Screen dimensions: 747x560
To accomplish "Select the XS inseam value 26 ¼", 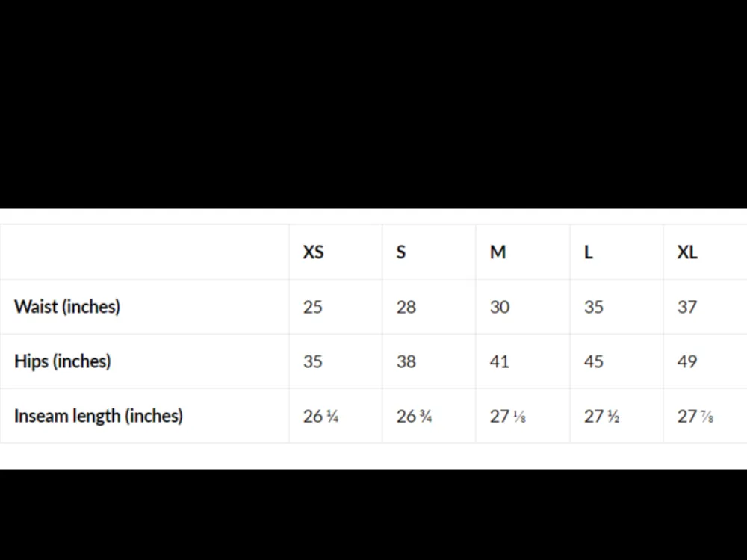I will [x=321, y=417].
